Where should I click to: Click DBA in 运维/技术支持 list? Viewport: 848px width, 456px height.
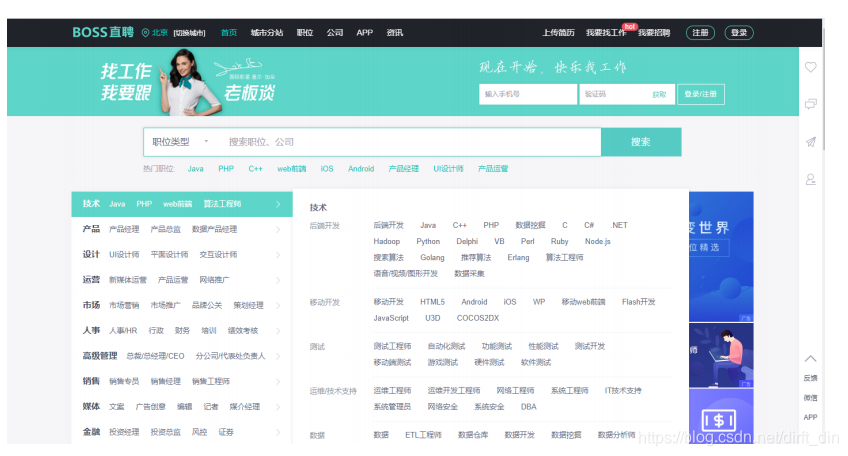click(x=528, y=407)
